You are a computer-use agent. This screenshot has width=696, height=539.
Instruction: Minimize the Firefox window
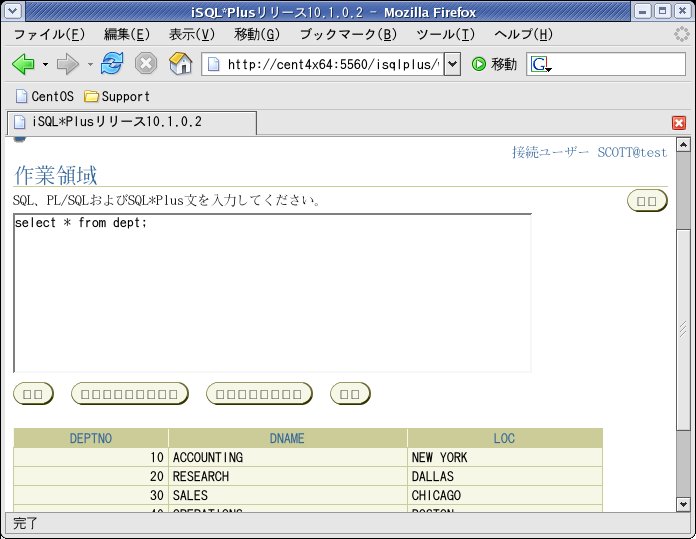coord(643,11)
